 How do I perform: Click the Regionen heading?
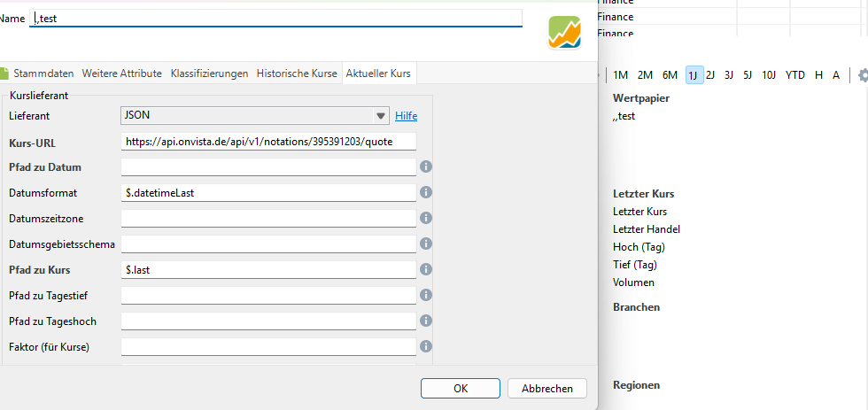click(636, 385)
